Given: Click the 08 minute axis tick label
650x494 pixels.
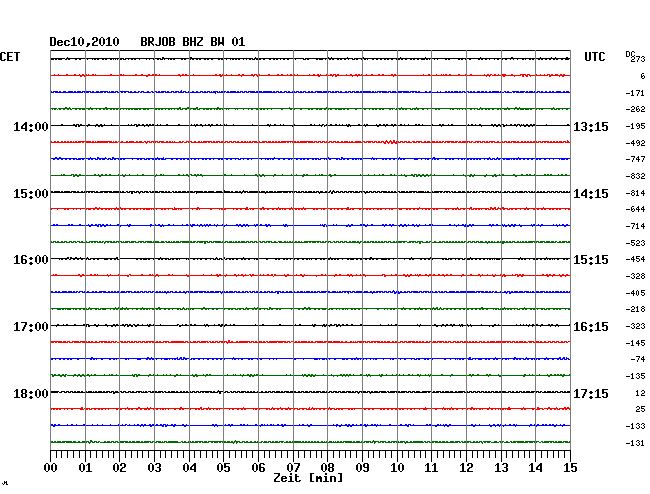Looking at the screenshot, I should click(327, 467).
